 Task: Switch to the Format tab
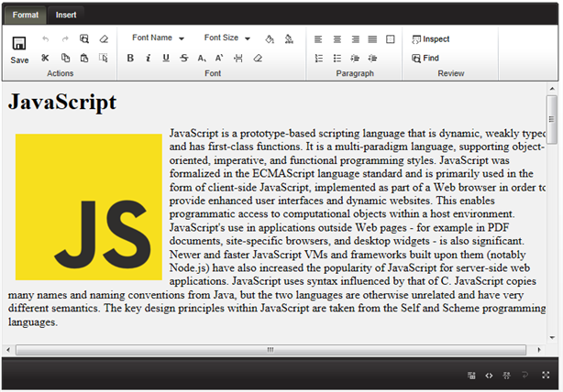click(x=25, y=15)
